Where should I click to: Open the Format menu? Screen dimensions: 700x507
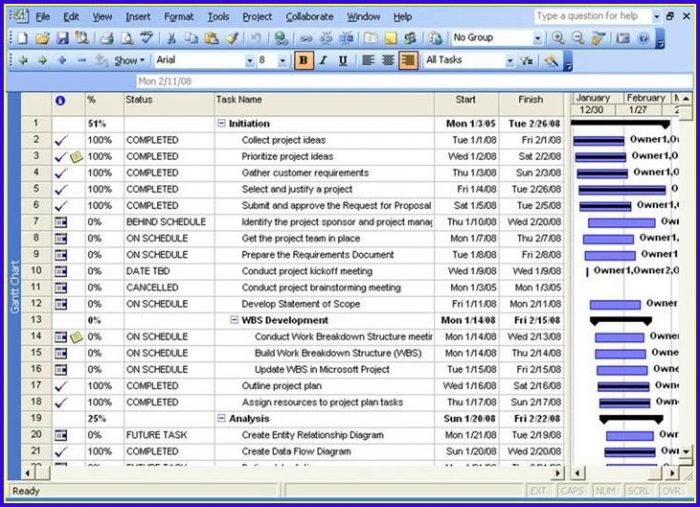[179, 17]
